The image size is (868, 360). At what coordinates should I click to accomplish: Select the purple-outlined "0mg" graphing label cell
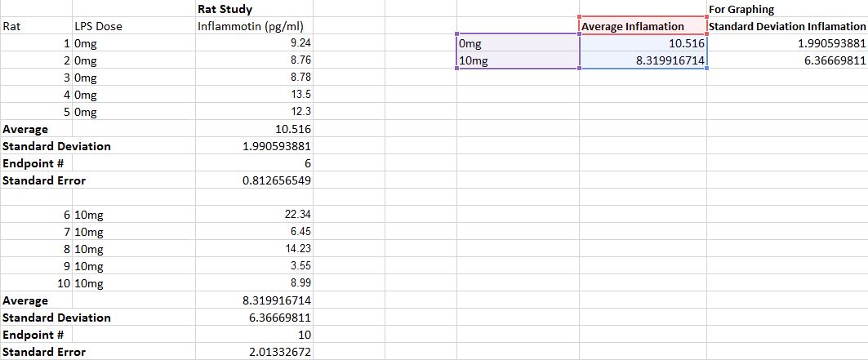point(516,44)
